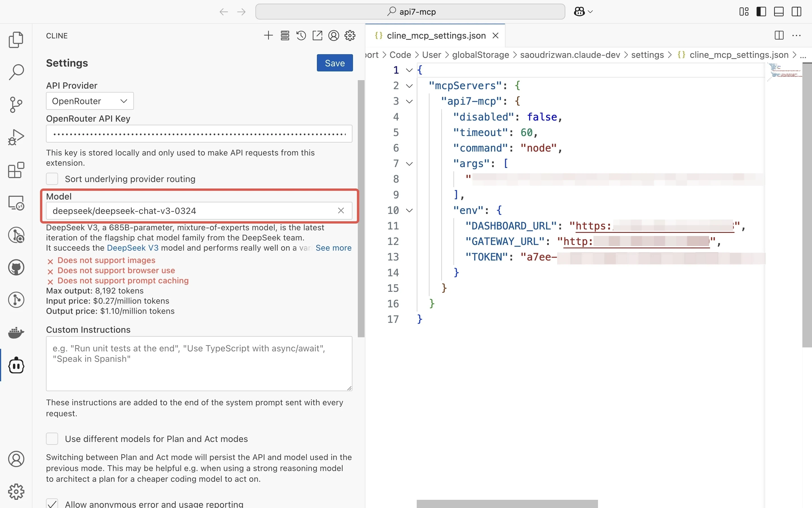Image resolution: width=812 pixels, height=508 pixels.
Task: Enable different models for Plan and Act modes
Action: tap(52, 439)
